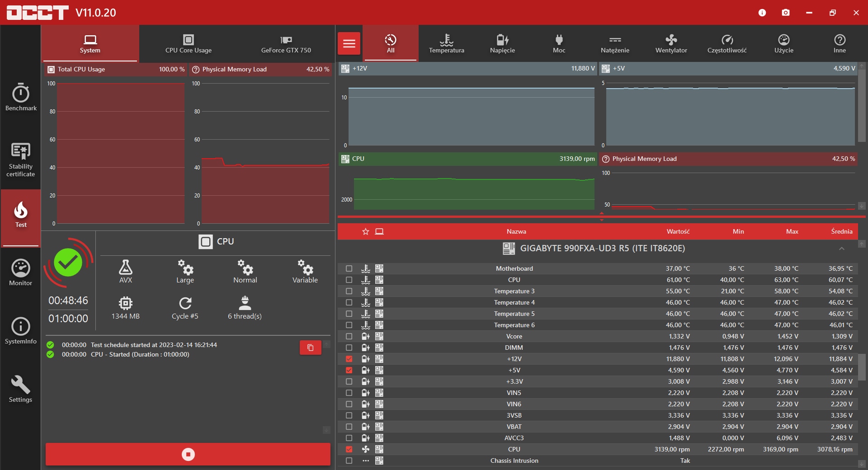Stop the running test

coord(188,454)
